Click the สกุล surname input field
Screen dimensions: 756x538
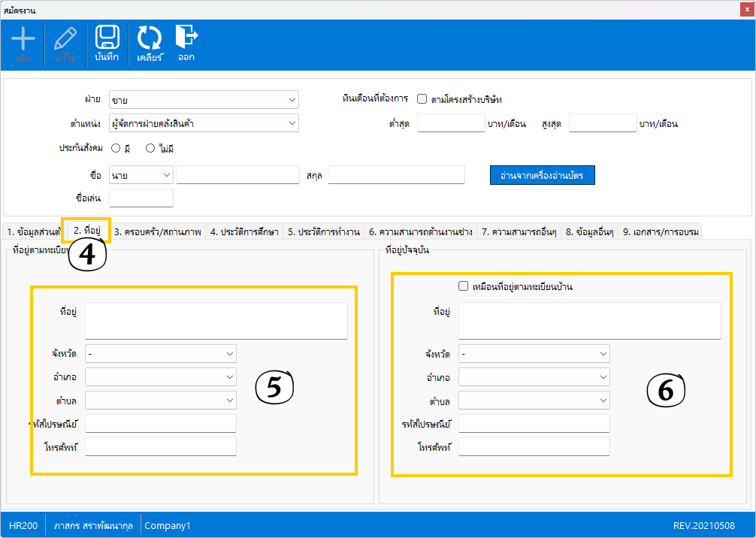point(396,176)
